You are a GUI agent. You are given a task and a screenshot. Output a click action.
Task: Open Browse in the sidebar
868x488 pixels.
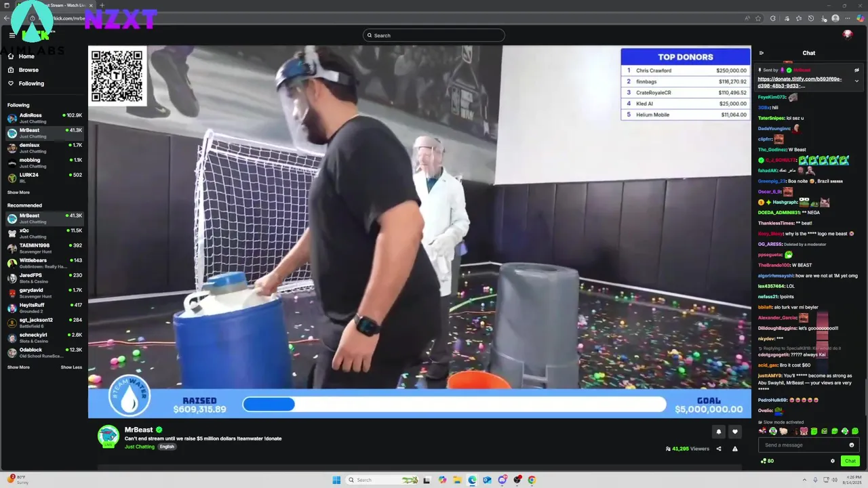[x=28, y=70]
